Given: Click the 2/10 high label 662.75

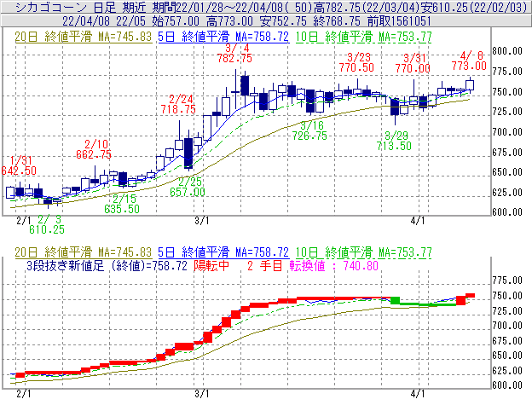Looking at the screenshot, I should pos(94,154).
